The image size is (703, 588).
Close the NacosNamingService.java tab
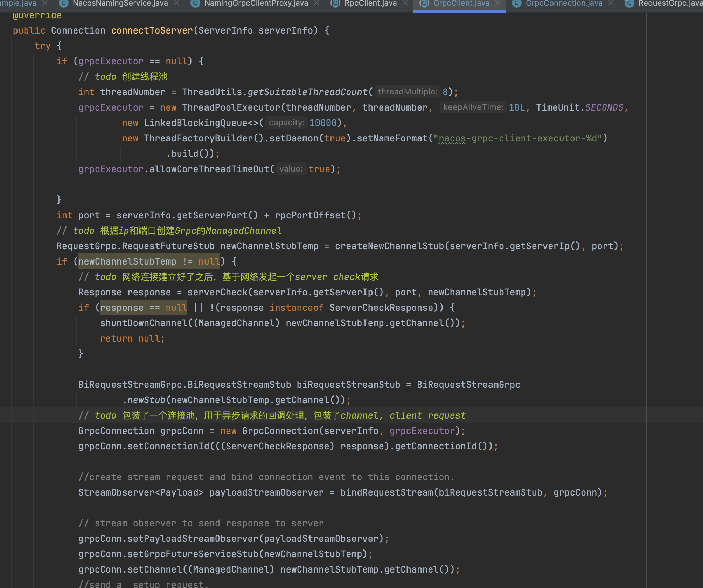176,3
